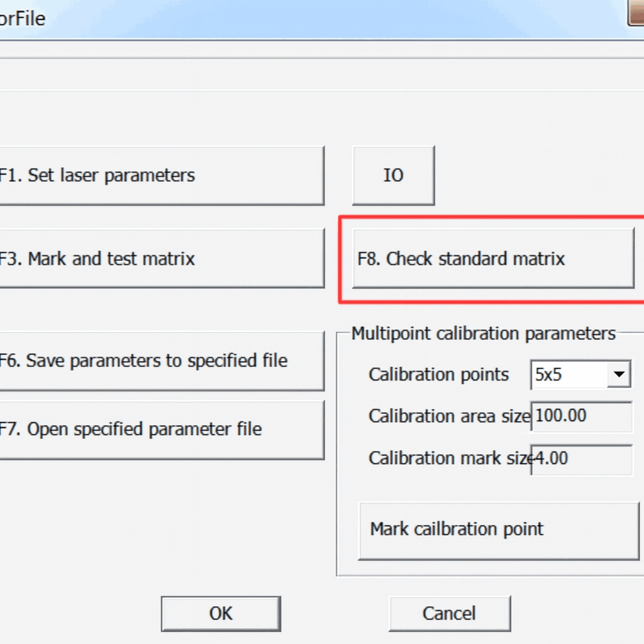Click the Calibration area size label
Screen dimensions: 644x644
(449, 416)
